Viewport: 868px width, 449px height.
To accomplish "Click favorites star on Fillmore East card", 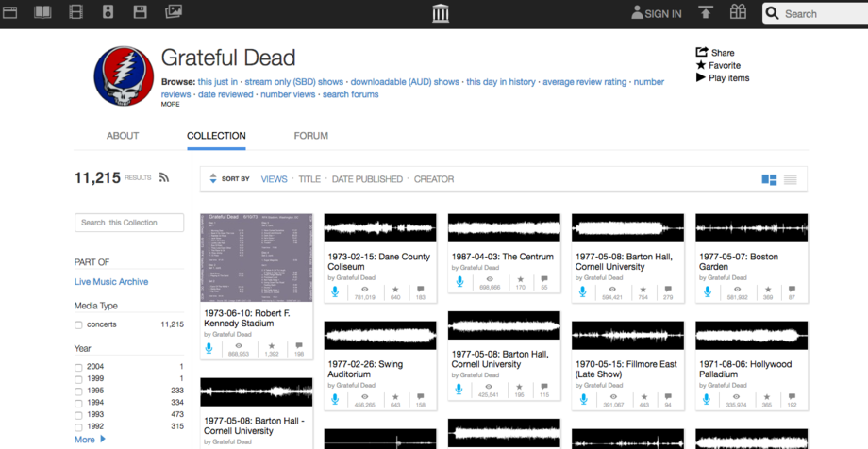I will coord(644,397).
